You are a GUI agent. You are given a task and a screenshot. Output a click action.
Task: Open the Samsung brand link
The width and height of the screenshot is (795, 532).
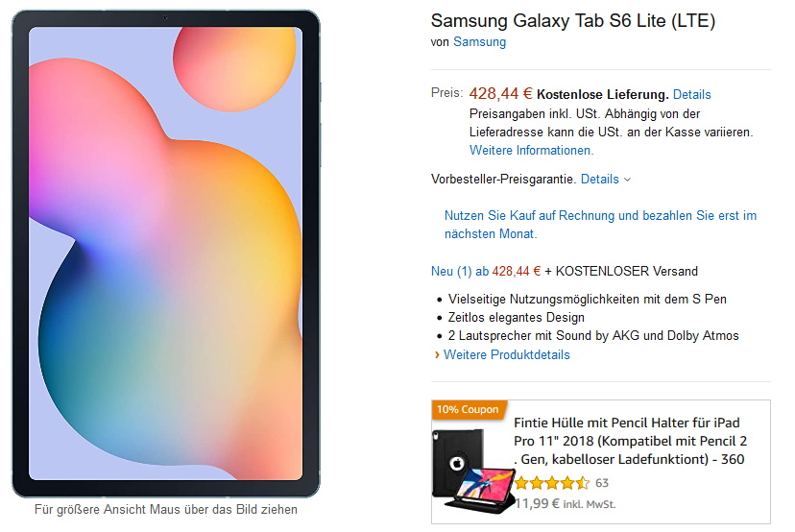479,42
